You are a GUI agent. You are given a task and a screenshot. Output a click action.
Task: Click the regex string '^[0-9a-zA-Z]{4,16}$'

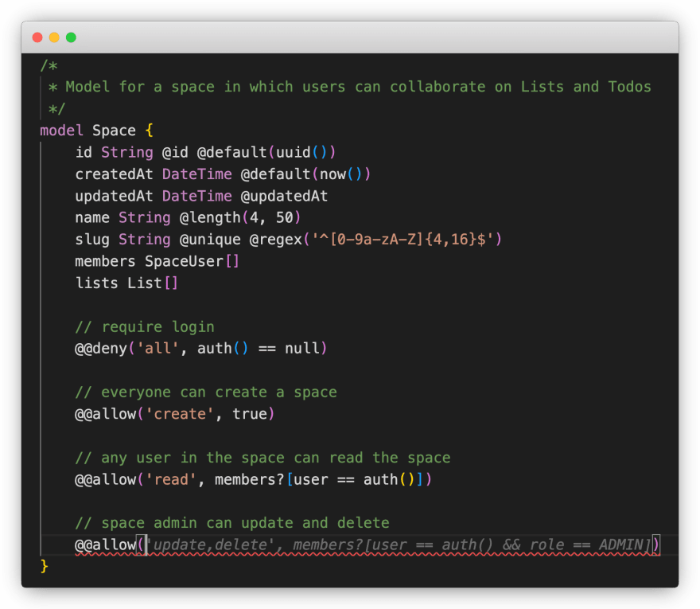(x=402, y=240)
